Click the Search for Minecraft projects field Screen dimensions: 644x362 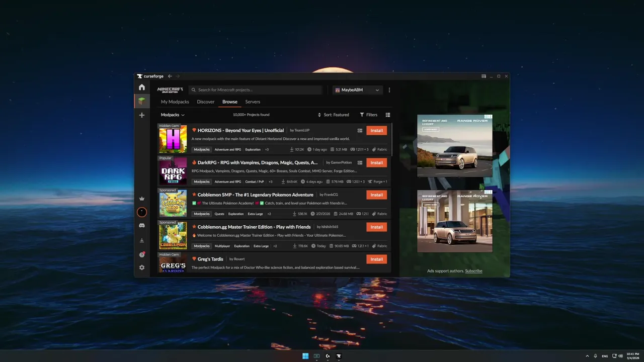click(x=256, y=90)
